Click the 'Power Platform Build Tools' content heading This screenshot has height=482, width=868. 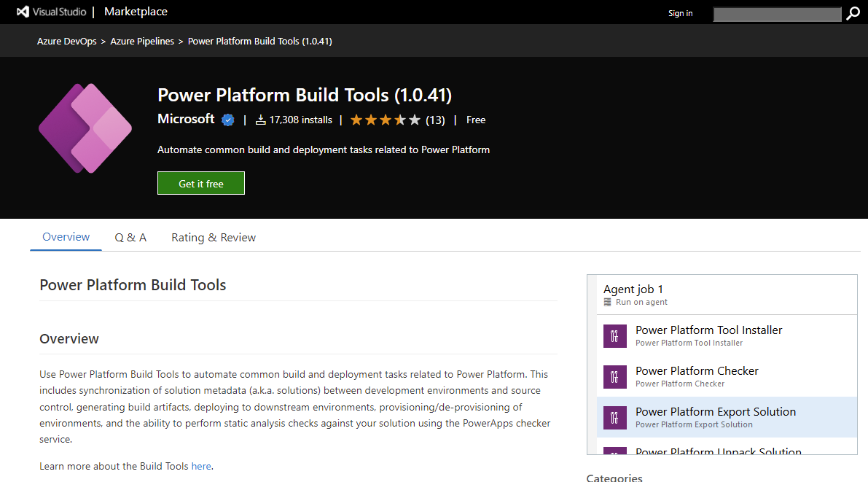[x=133, y=285]
